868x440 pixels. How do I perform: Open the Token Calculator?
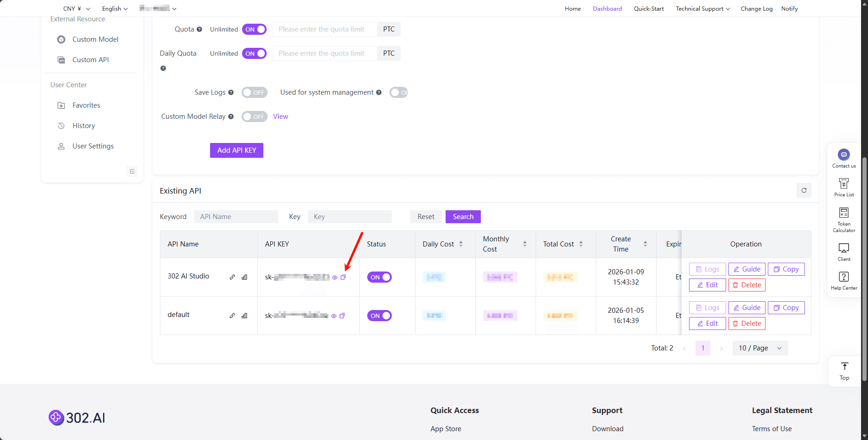click(x=843, y=219)
